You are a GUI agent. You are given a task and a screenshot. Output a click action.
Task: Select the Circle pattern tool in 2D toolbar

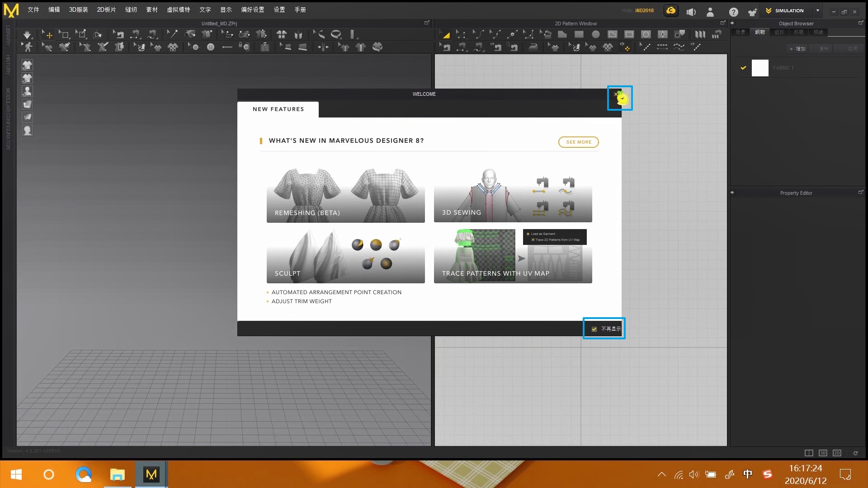pyautogui.click(x=596, y=34)
